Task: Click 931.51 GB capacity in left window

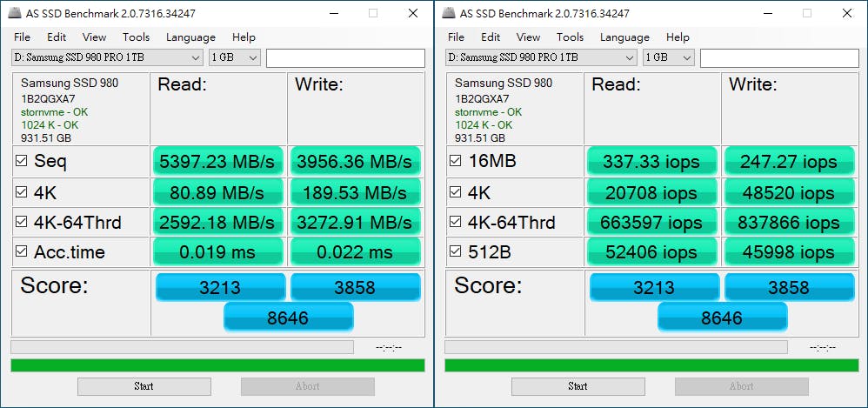Action: click(x=46, y=137)
